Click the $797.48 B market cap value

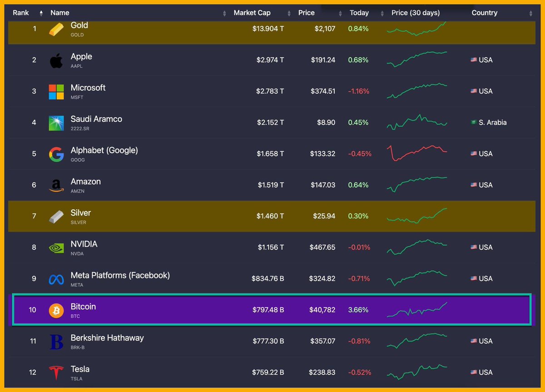tap(268, 310)
